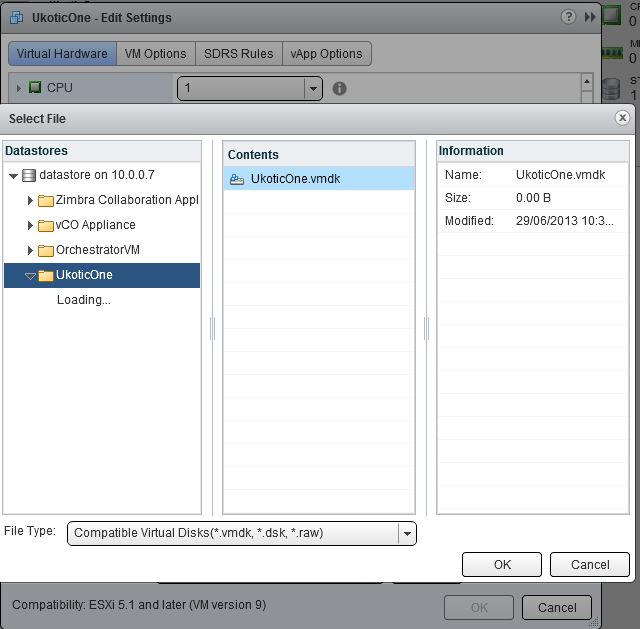The width and height of the screenshot is (640, 629).
Task: Click the Size value 0.00 B
Action: pos(533,198)
